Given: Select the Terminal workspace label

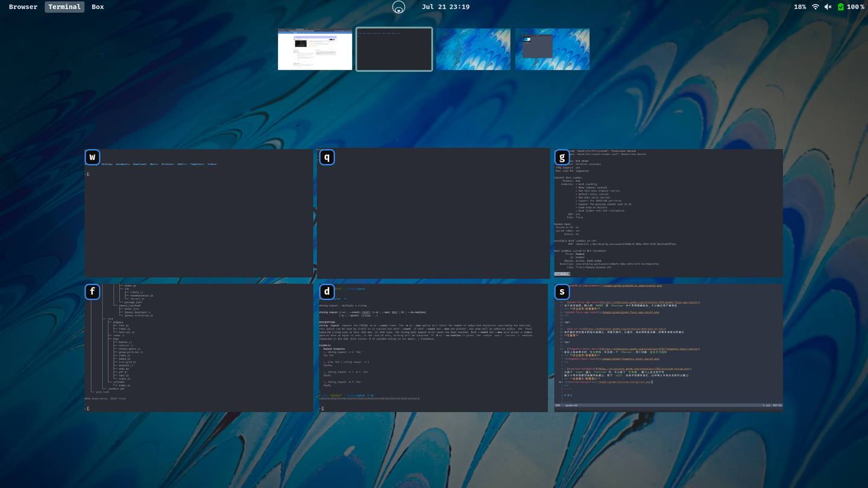Looking at the screenshot, I should [64, 7].
